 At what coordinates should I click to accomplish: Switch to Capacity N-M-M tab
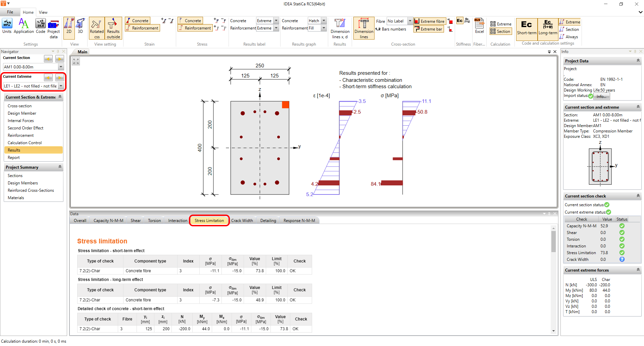108,221
